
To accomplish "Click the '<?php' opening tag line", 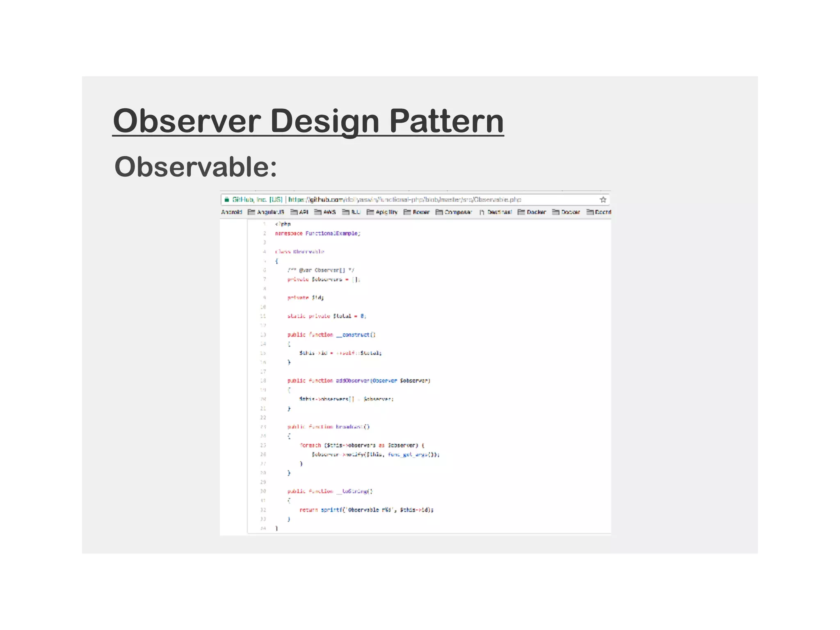I will click(x=283, y=224).
